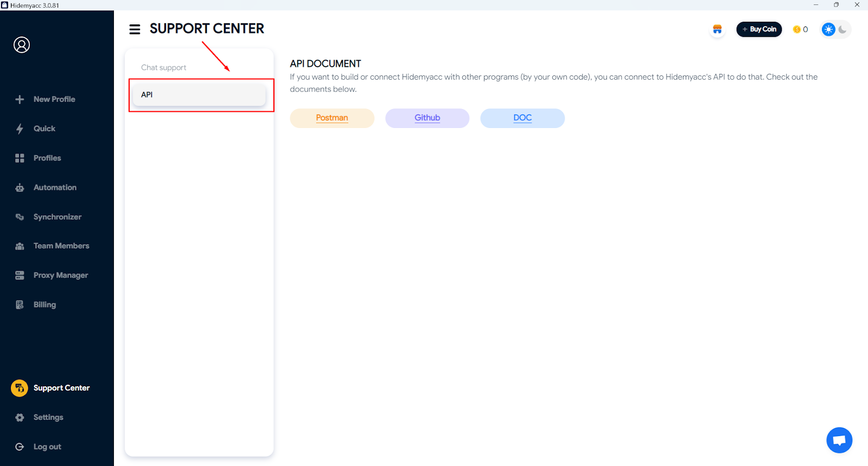This screenshot has width=868, height=466.
Task: Click the coin balance indicator
Action: tap(800, 29)
